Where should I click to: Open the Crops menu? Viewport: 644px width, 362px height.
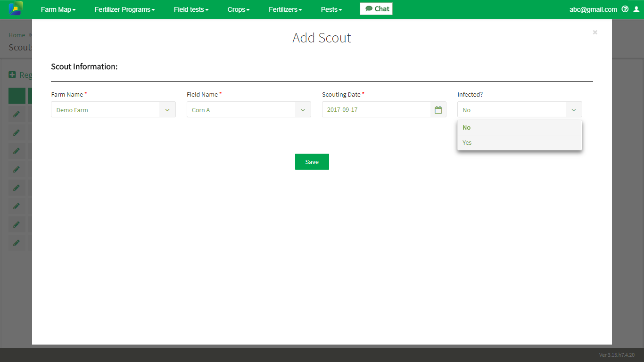point(239,9)
